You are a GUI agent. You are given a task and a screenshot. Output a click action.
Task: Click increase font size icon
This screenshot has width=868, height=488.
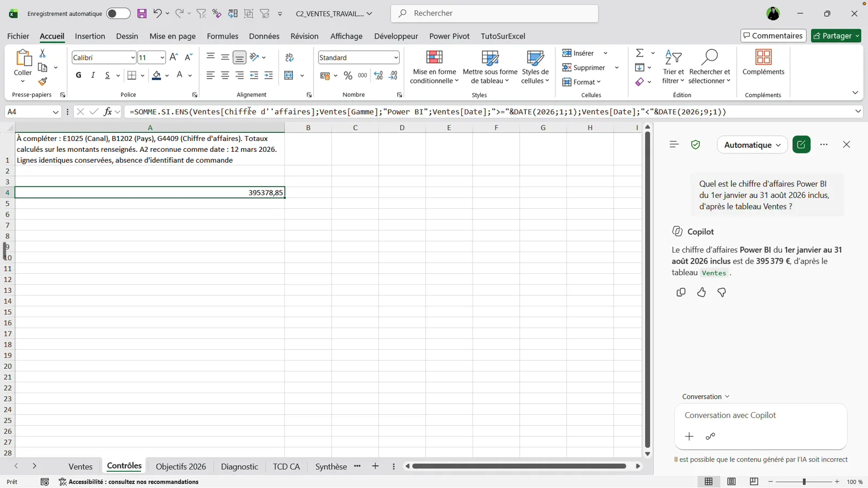tap(174, 57)
